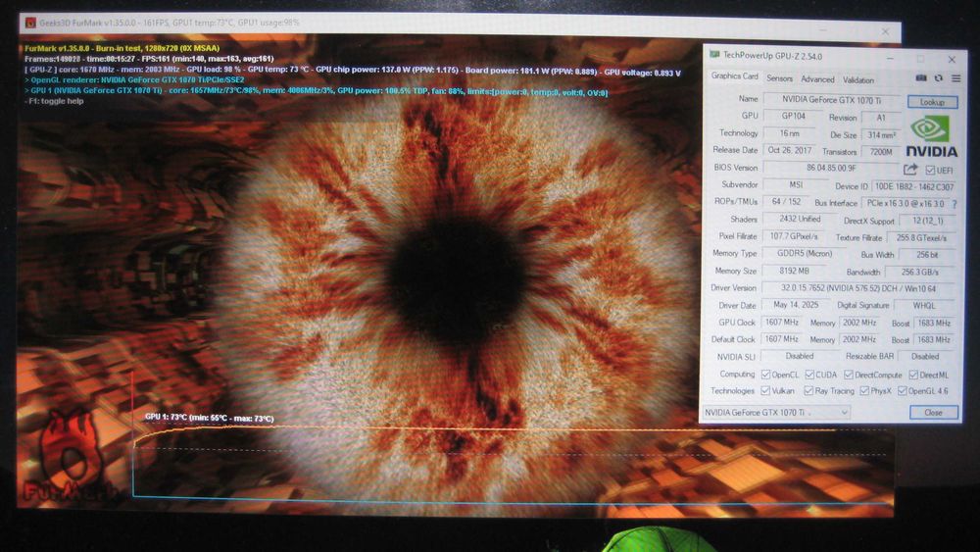Click the Digital Signature value WHQL

[924, 306]
